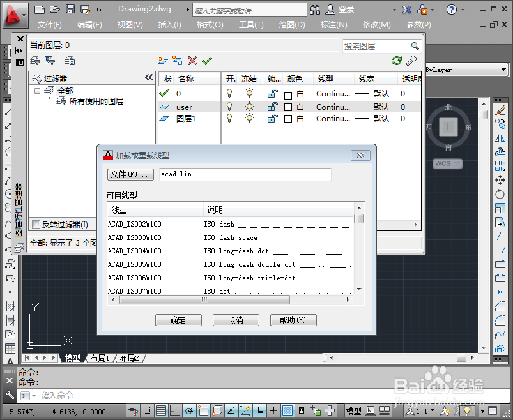Viewport: 513px width, 420px height.
Task: Click the status bar 模型 button
Action: tap(353, 410)
